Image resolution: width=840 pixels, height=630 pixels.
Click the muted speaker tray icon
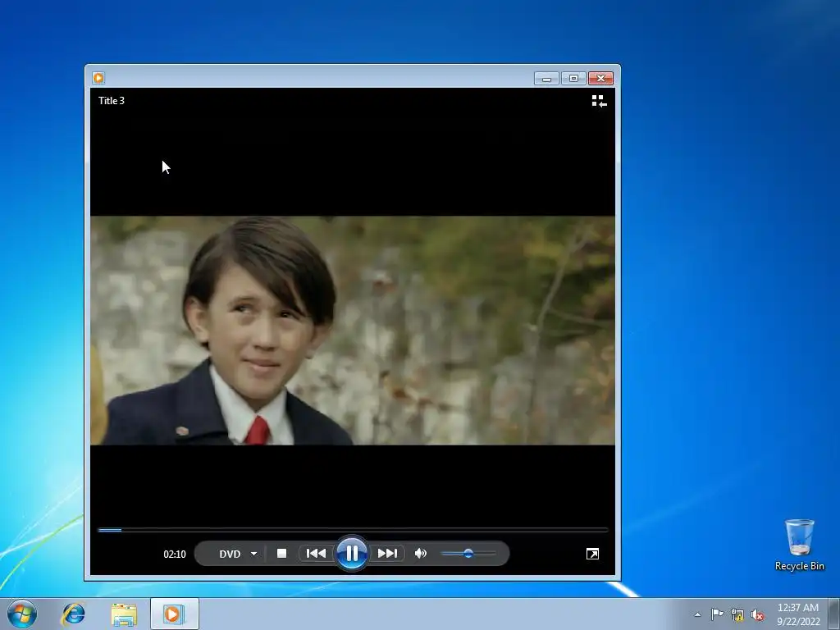click(x=757, y=615)
